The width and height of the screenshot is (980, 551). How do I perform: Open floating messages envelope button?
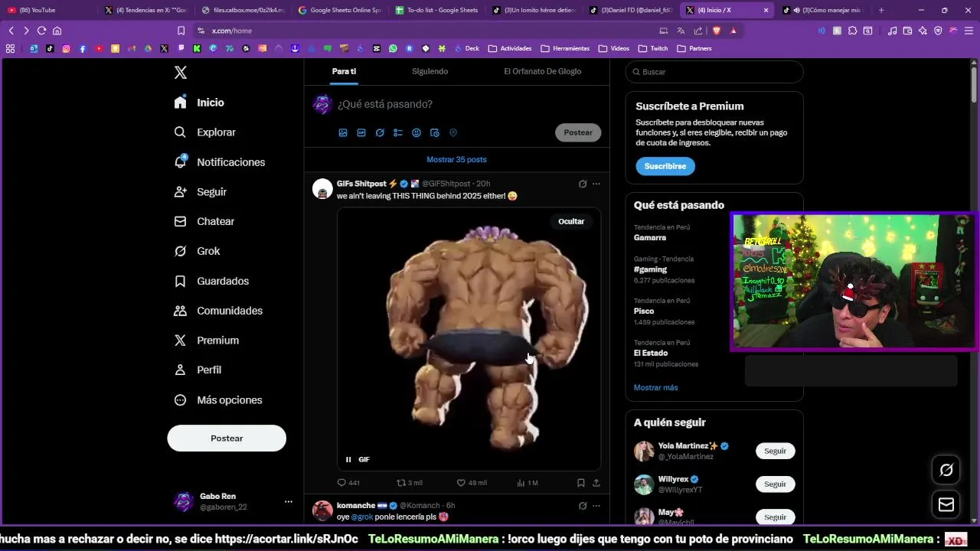point(946,504)
